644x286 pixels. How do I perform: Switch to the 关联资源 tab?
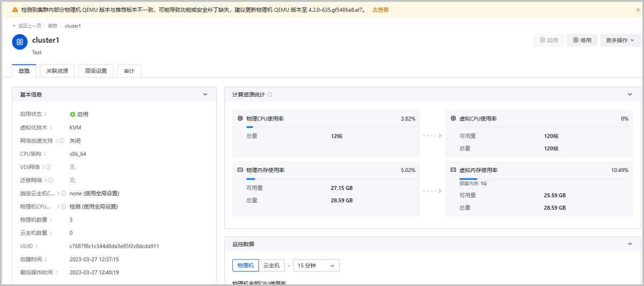coord(57,71)
